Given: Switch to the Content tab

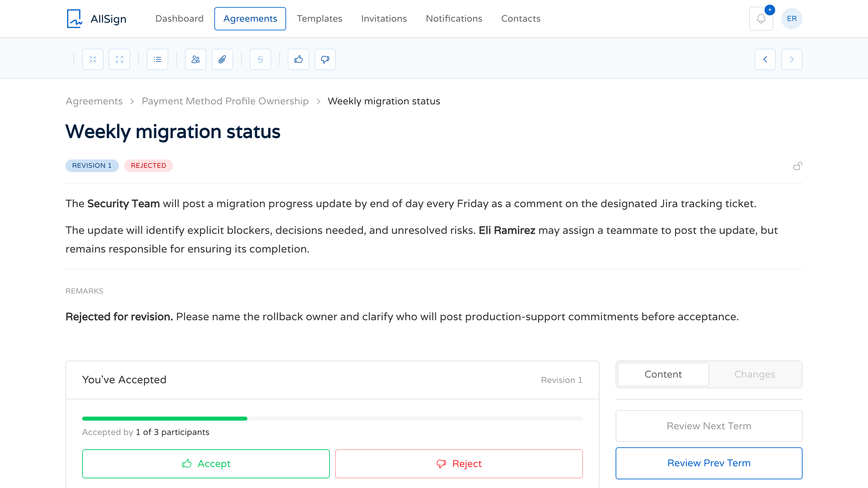Looking at the screenshot, I should 663,374.
